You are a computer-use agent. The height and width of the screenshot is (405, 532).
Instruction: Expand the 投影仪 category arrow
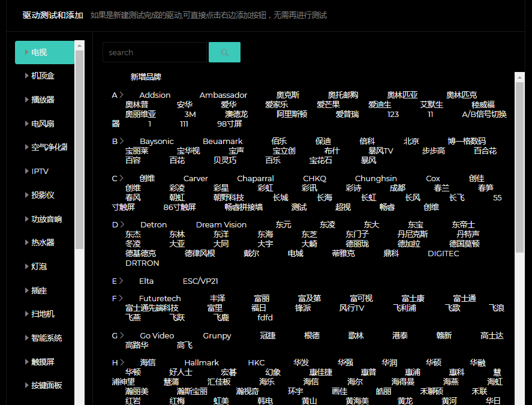click(27, 195)
